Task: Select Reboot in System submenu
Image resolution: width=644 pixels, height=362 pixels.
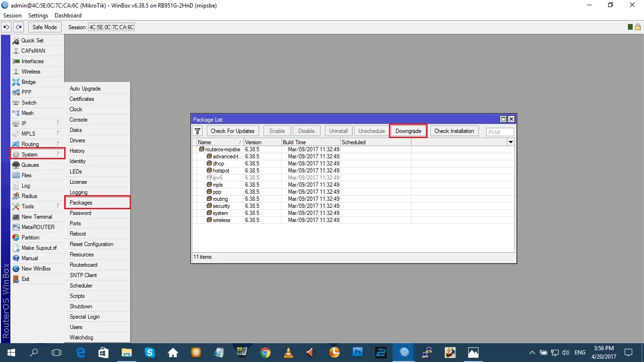Action: (x=98, y=234)
